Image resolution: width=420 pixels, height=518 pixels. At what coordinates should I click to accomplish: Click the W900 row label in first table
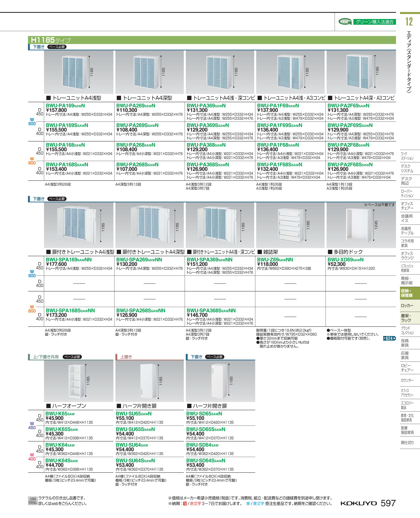32,121
